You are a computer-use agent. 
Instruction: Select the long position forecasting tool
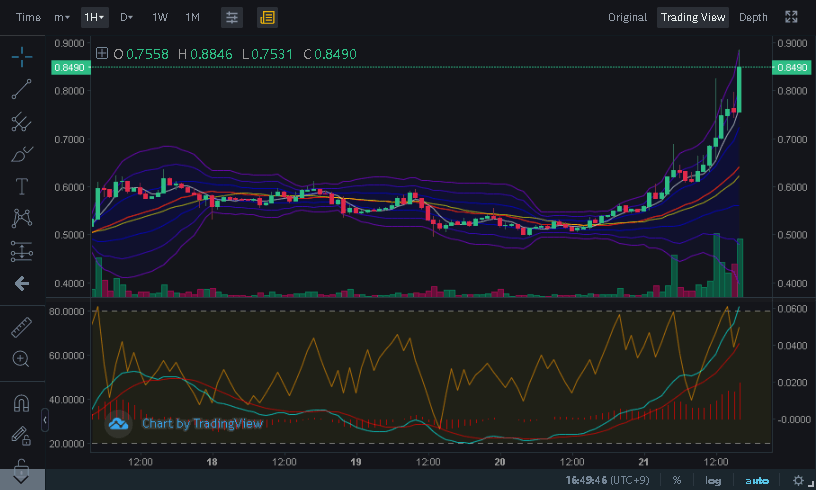tap(22, 251)
